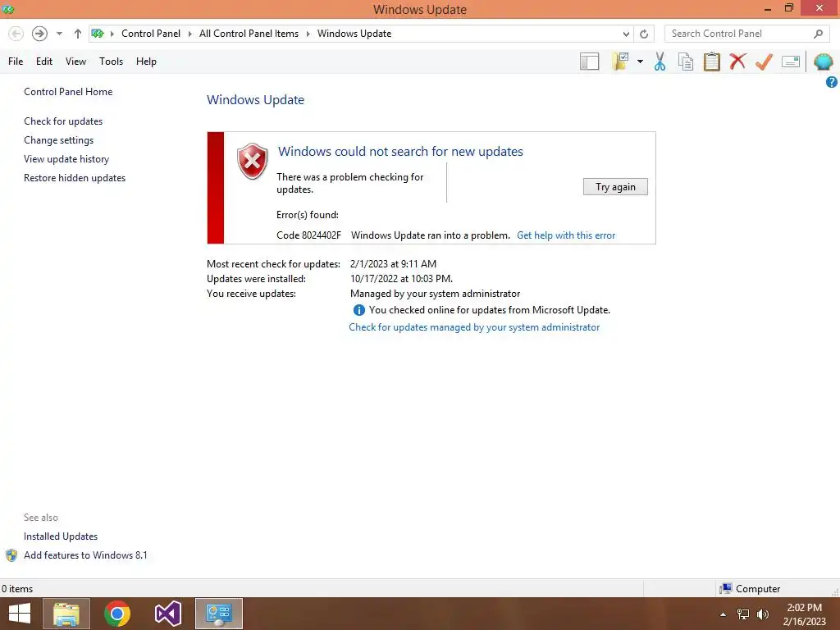The image size is (840, 630).
Task: Click the search magnifier icon
Action: tap(818, 34)
